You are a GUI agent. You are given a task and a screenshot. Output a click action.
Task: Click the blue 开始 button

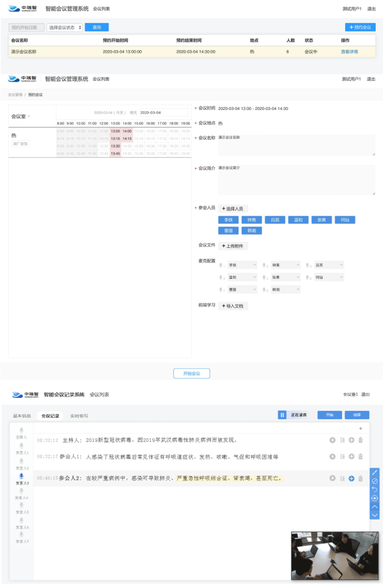point(329,415)
